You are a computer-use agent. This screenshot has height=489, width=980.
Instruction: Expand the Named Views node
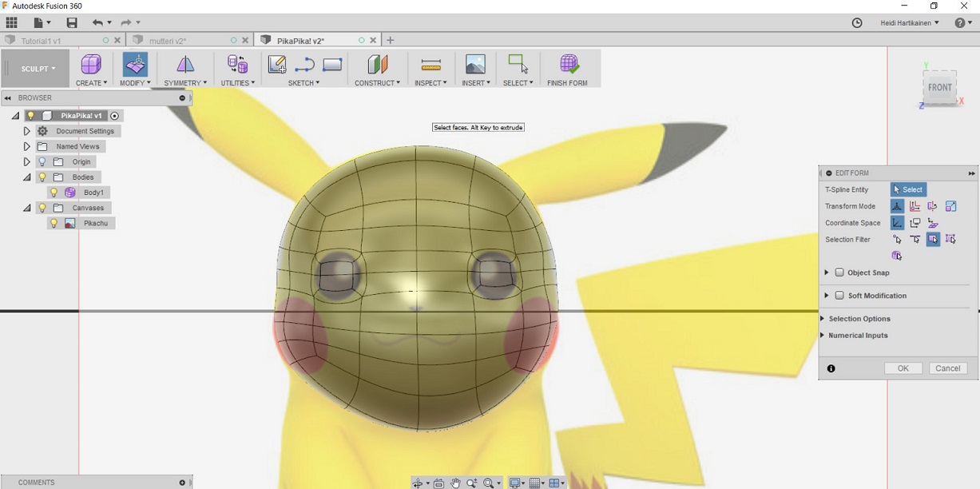26,146
